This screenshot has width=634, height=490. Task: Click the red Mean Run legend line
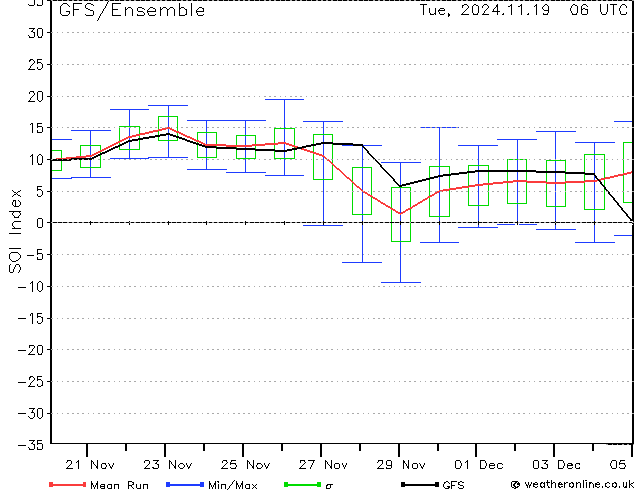pyautogui.click(x=67, y=484)
